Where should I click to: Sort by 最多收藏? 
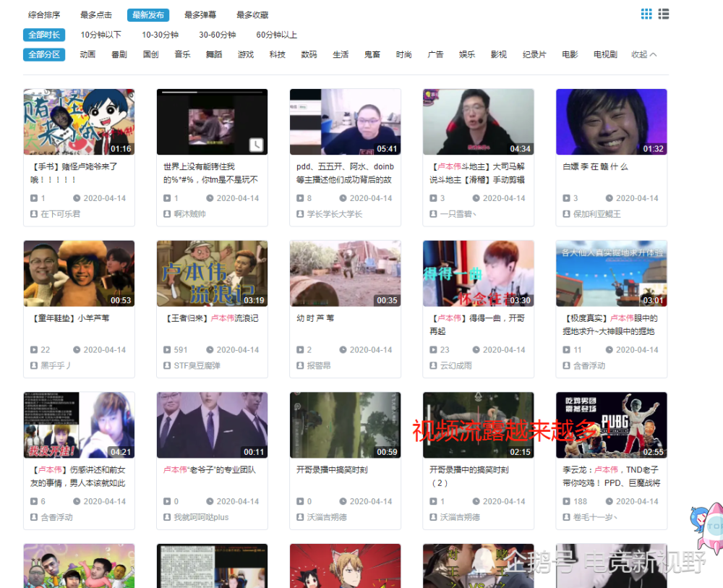pos(252,14)
